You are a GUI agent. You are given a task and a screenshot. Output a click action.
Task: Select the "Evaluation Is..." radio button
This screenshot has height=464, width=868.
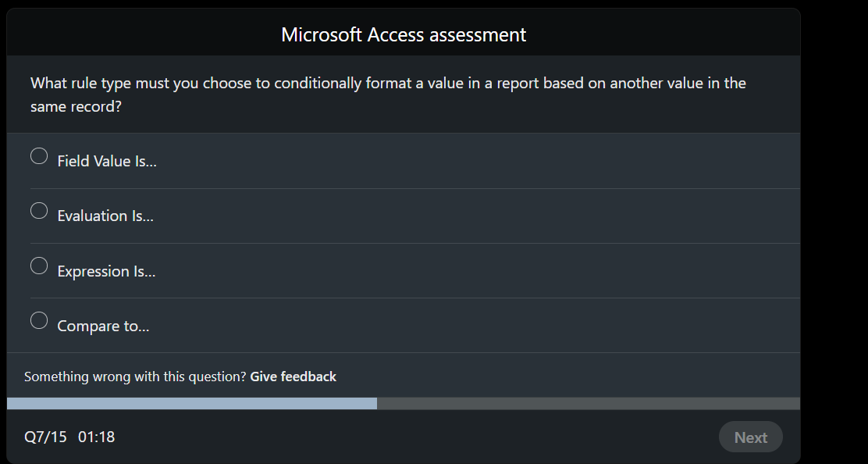[x=39, y=210]
